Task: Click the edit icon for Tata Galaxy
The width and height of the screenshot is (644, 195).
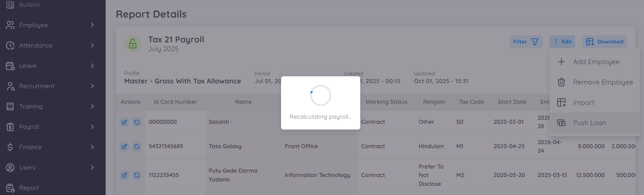Action: pos(124,147)
